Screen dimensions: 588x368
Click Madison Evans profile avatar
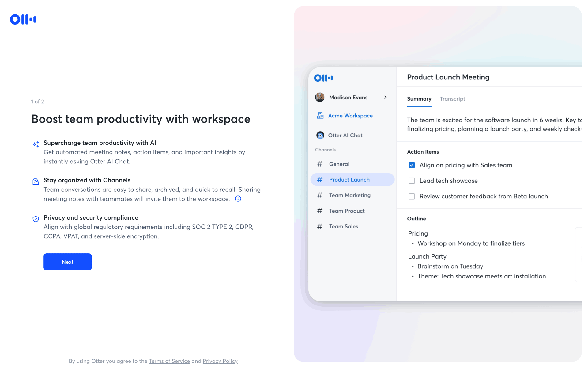(x=320, y=97)
